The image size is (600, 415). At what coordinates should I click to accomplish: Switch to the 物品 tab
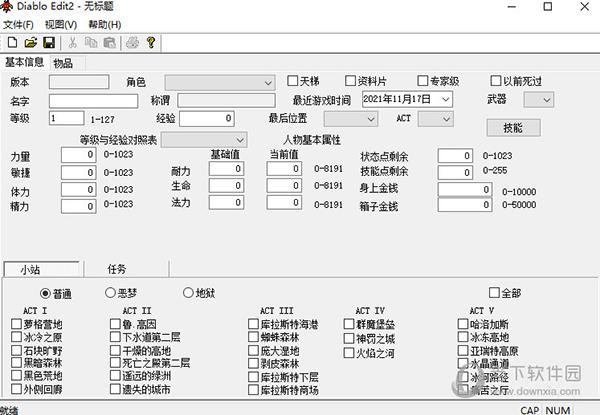coord(63,63)
